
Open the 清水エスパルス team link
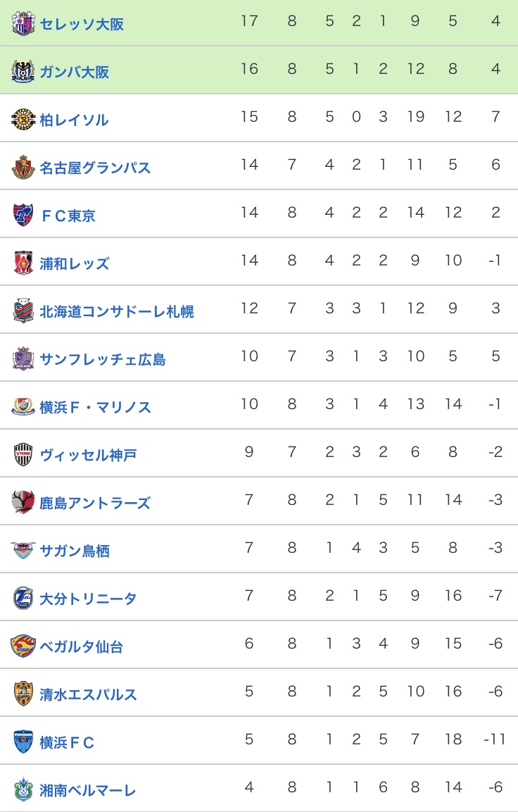[x=89, y=694]
